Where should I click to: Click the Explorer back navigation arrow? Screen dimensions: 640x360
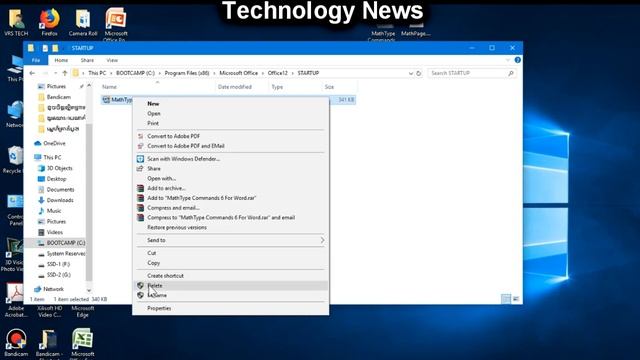click(32, 73)
